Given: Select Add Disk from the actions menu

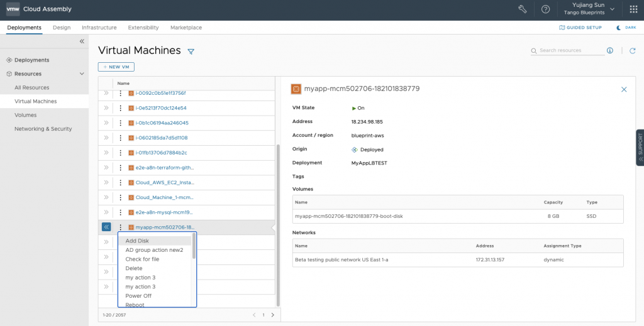Looking at the screenshot, I should [x=137, y=241].
